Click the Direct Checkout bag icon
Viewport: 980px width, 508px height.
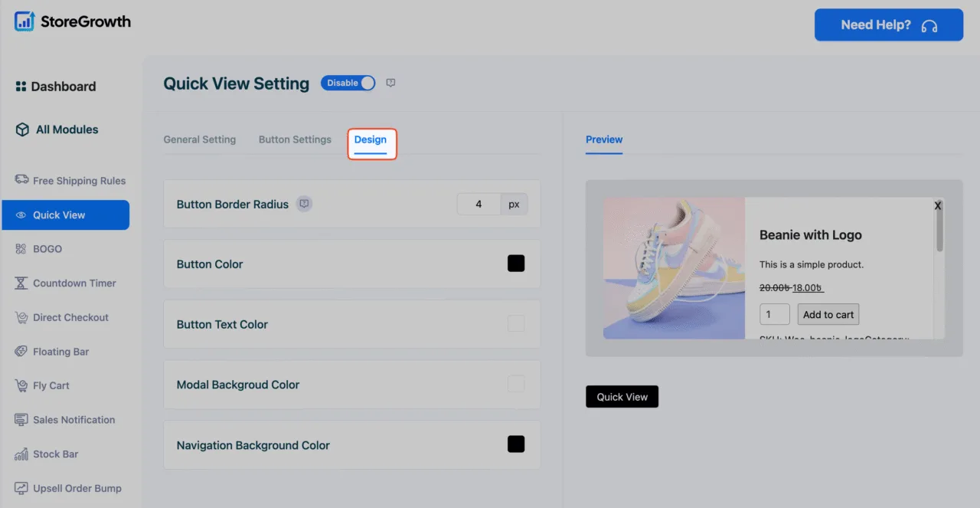point(21,317)
